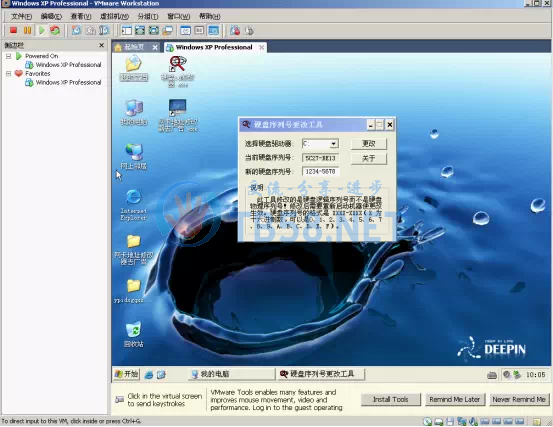This screenshot has height=427, width=553.
Task: Select Windows XP Professional under Powered On
Action: pos(68,65)
